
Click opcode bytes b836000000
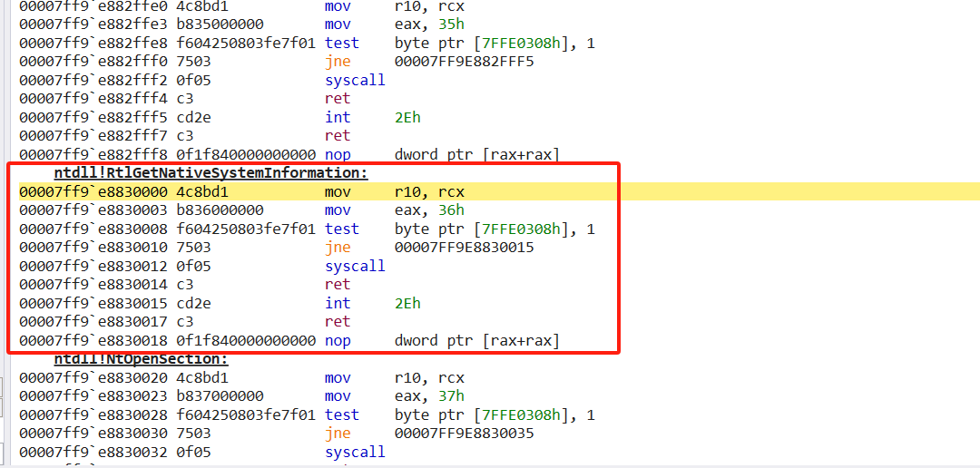click(220, 210)
